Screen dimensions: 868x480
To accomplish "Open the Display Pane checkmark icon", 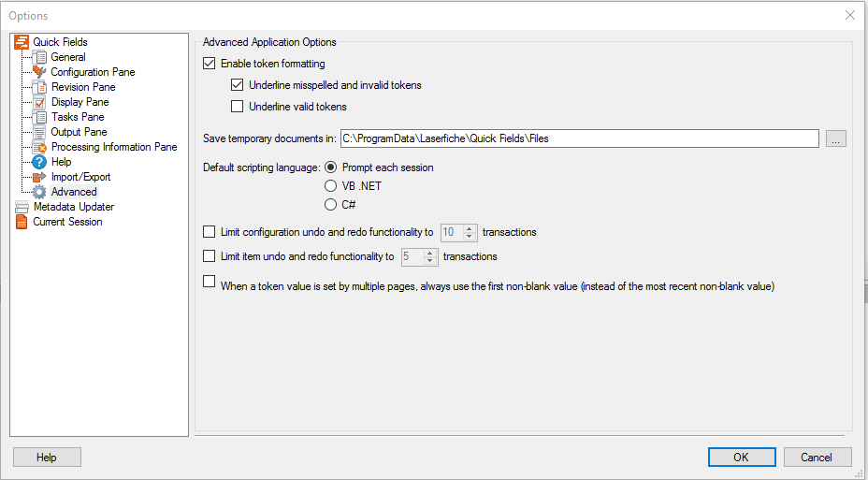I will [x=39, y=102].
